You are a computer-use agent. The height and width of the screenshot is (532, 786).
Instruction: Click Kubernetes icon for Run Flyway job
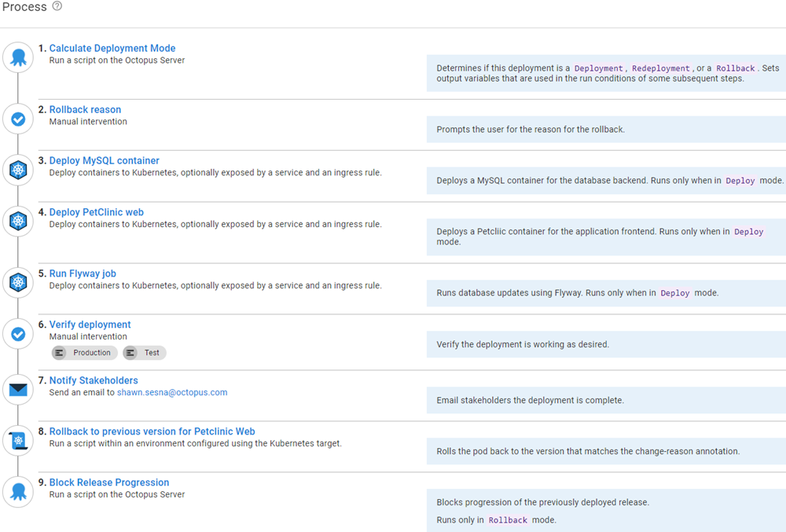pos(18,283)
